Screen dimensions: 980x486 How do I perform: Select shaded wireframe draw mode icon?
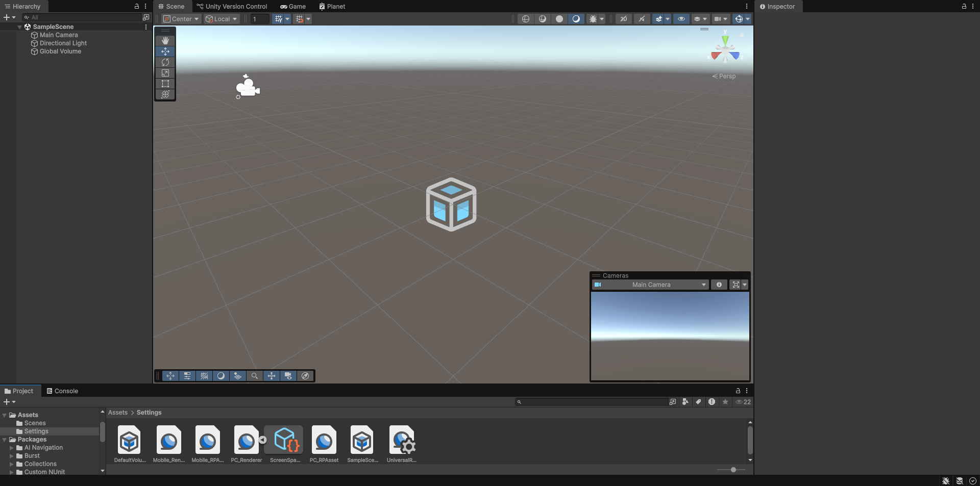point(543,19)
